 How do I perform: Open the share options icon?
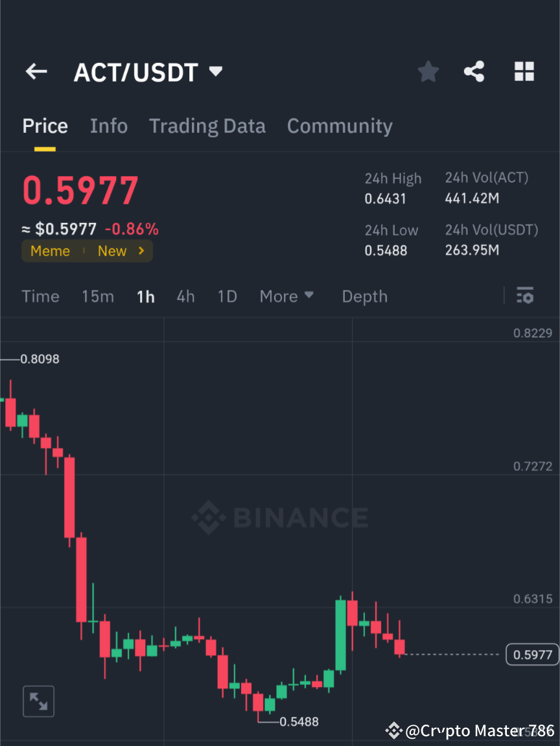(474, 71)
